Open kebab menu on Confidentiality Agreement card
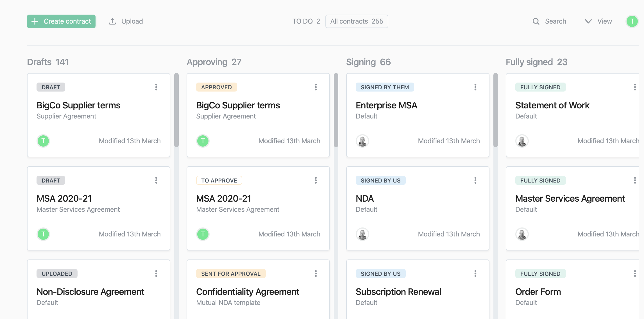The image size is (644, 319). (316, 274)
